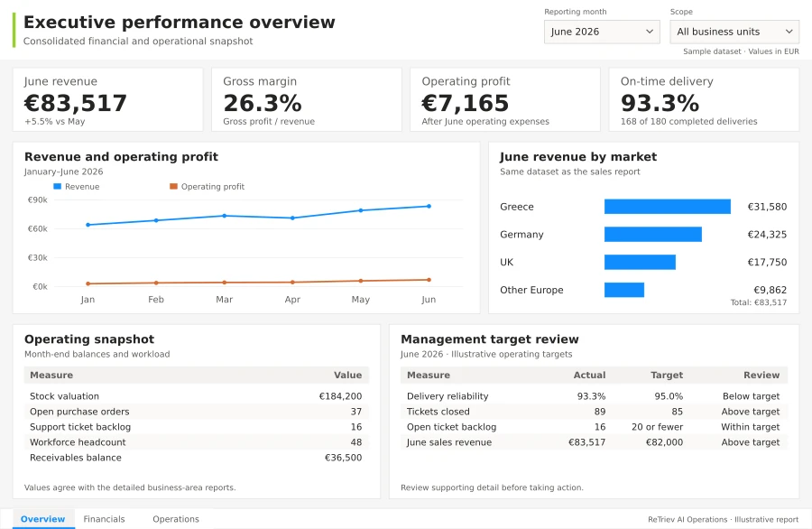812x529 pixels.
Task: Click the UK value €17,750
Action: 767,262
